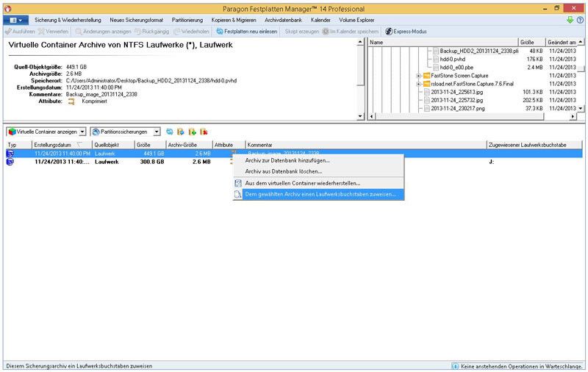This screenshot has width=588, height=372.
Task: Select file hdd-0.pvhd in the tree
Action: pos(453,60)
